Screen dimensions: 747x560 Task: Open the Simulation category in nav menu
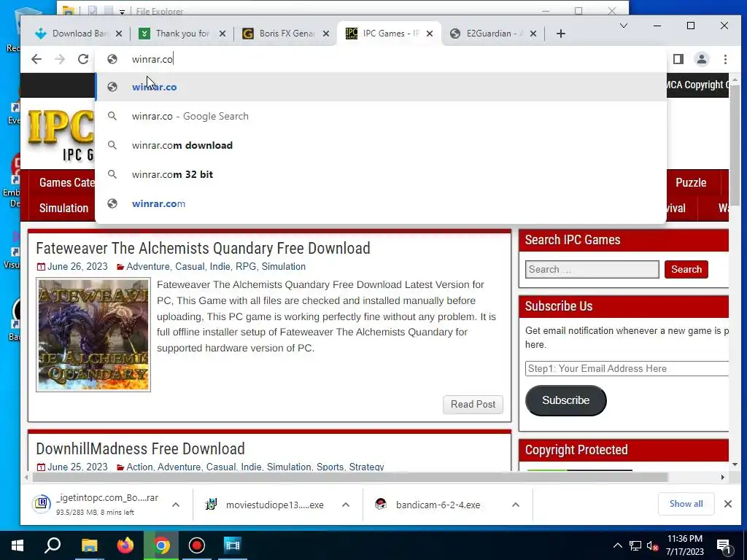click(64, 208)
